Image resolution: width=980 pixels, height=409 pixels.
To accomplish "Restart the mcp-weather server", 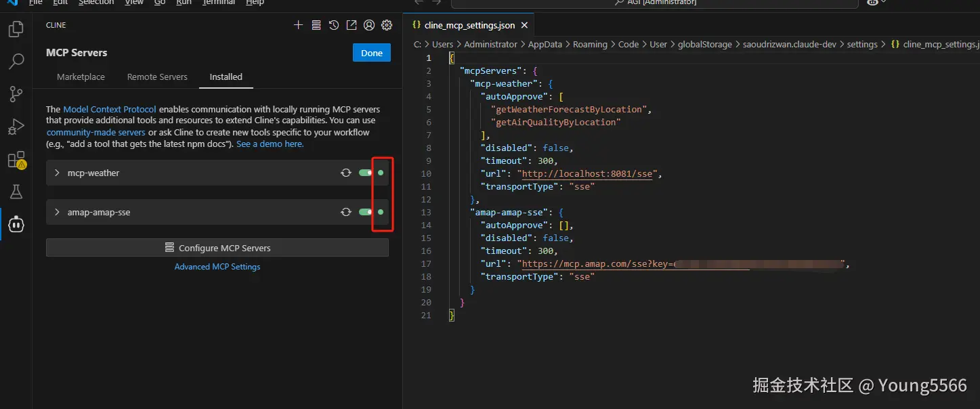I will pyautogui.click(x=346, y=173).
